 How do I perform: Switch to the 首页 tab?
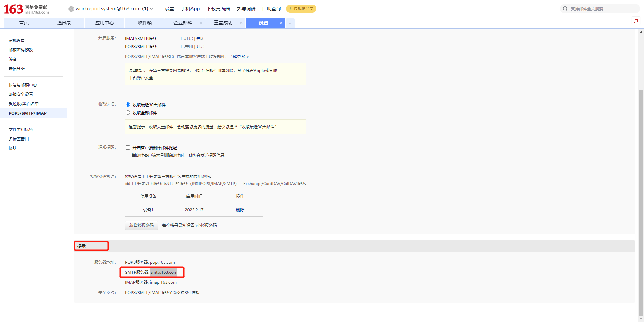point(24,23)
